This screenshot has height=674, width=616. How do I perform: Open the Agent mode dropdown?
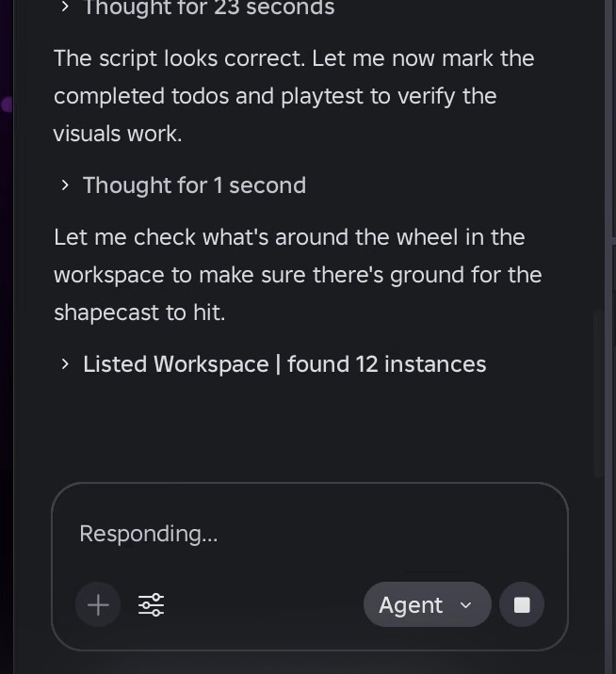pos(428,604)
